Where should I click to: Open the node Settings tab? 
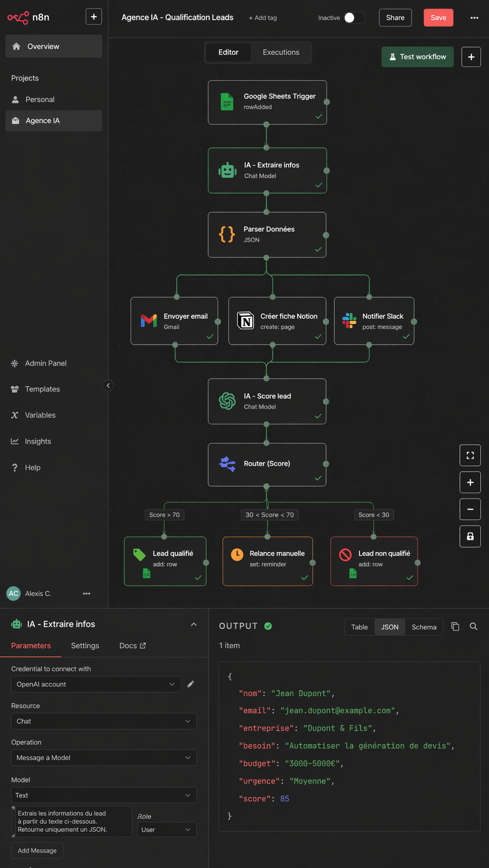(x=85, y=646)
